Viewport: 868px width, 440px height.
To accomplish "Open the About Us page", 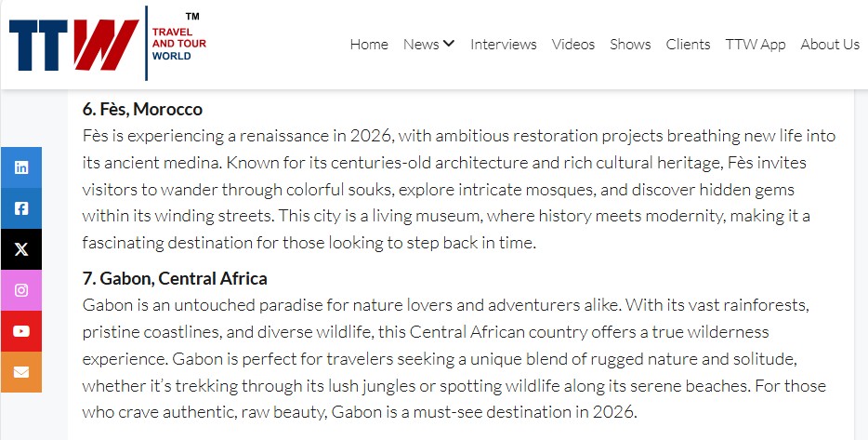I will tap(829, 44).
